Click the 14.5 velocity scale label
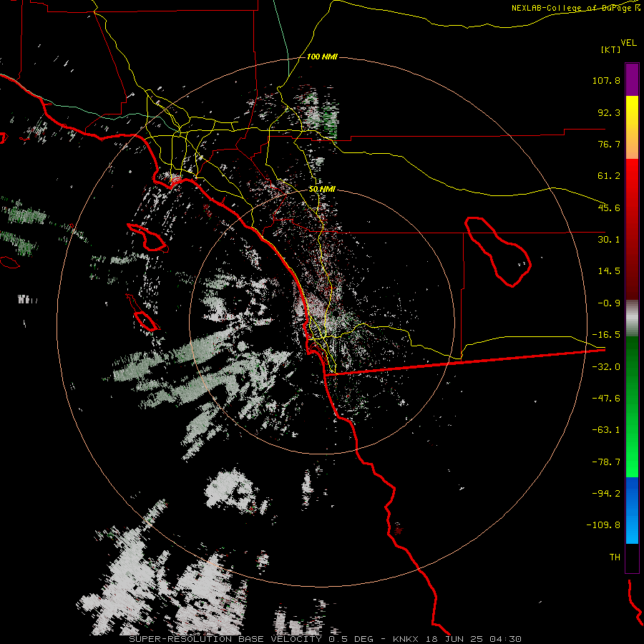The width and height of the screenshot is (644, 644). (609, 271)
